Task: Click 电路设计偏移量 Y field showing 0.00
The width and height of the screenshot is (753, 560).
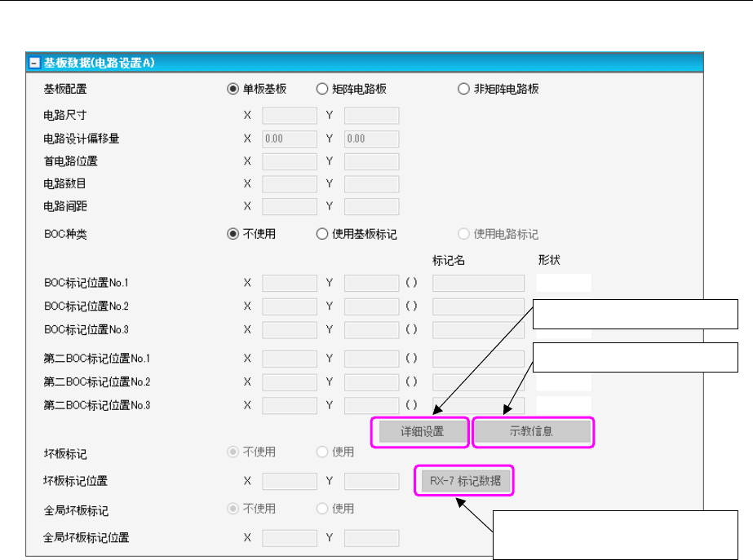Action: point(372,139)
